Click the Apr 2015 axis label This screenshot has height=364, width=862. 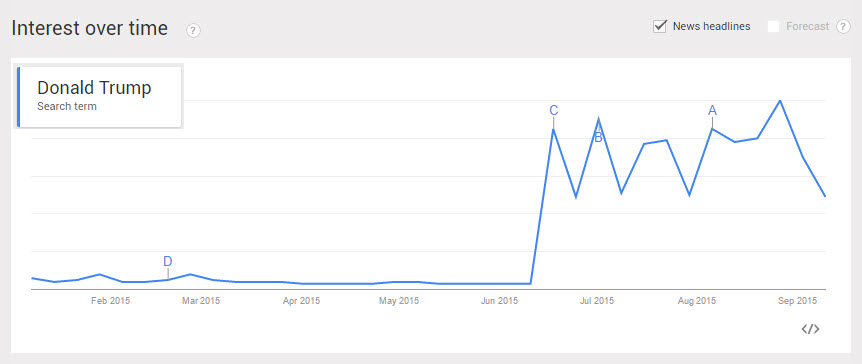(x=301, y=301)
